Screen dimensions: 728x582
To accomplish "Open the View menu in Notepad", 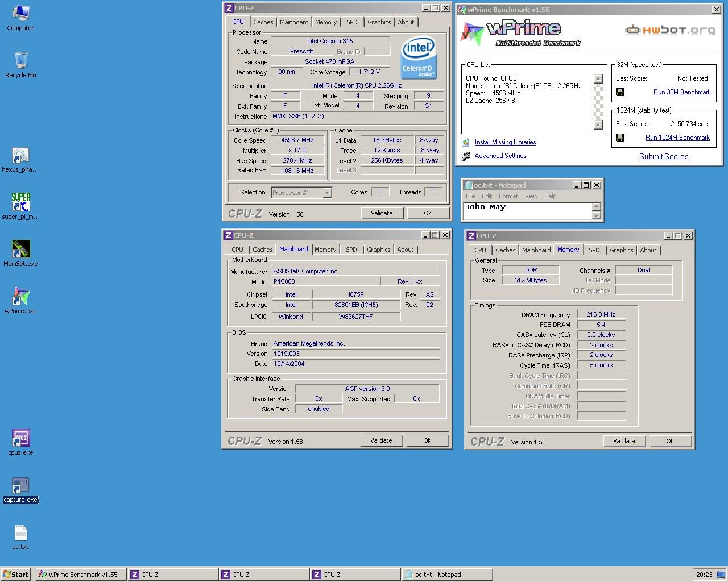I will click(531, 196).
